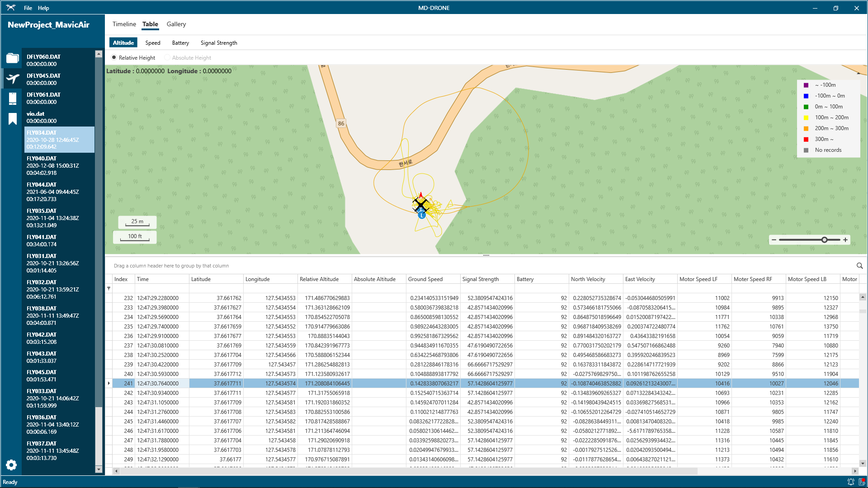Select the Signal Strength sub-tab
Screen dimensions: 868x488
[x=219, y=43]
